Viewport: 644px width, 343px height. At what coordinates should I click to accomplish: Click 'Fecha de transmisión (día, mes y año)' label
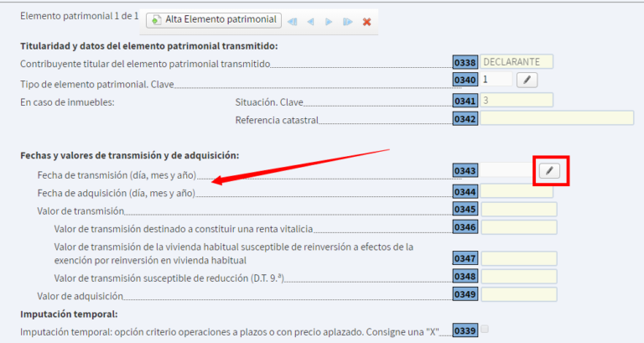tap(117, 175)
